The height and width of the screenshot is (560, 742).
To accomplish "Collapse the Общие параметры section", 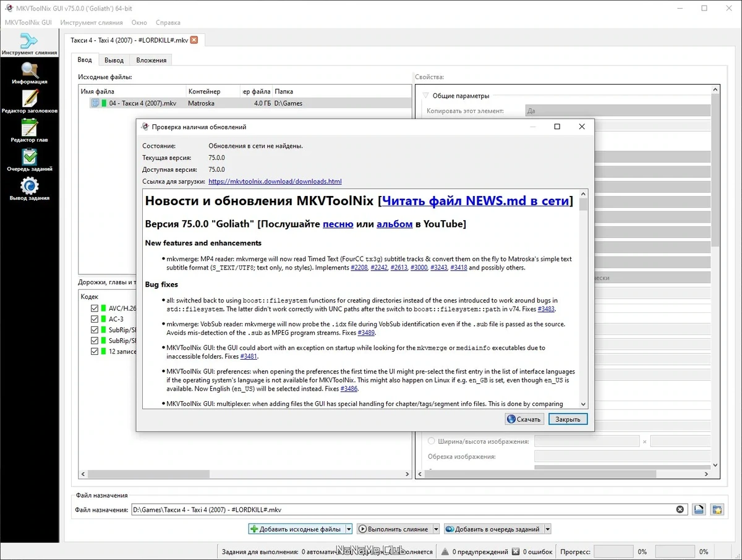I will pos(425,96).
